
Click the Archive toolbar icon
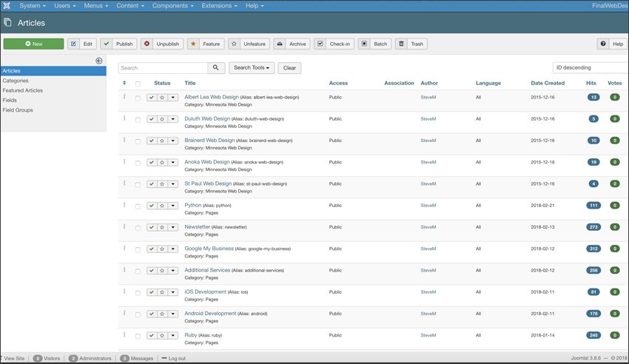coord(280,44)
